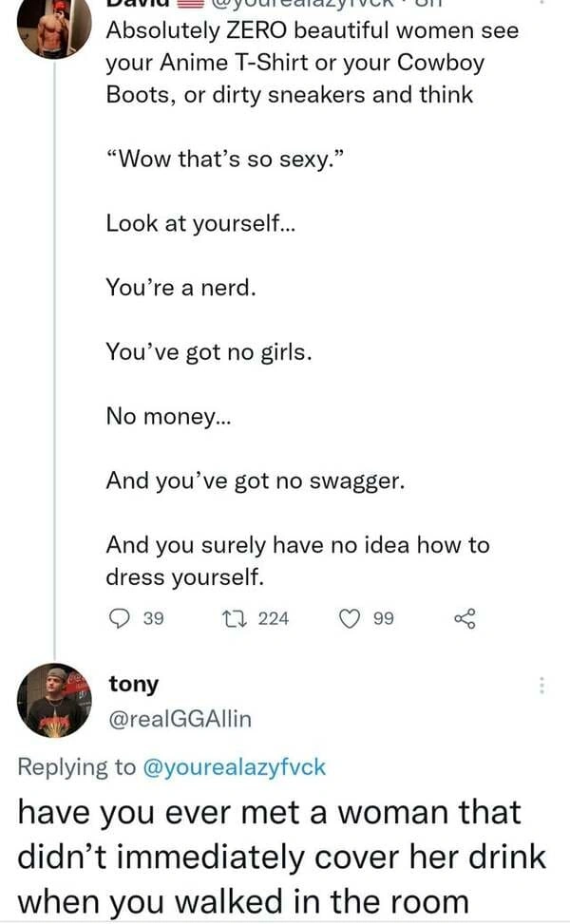Click the line "You're a nerd."
Viewport: 570px width, 924px height.
[x=180, y=288]
